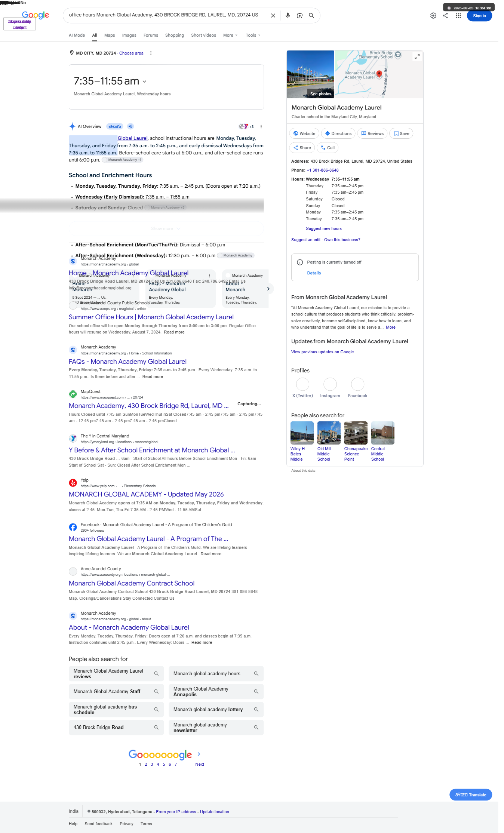Search Monarch Global Academy Laurel reviews
This screenshot has height=833, width=504.
(x=116, y=674)
